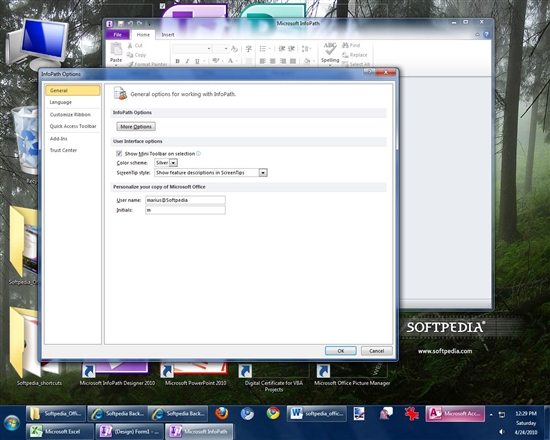Minimize the ribbon using the caret icon
Viewport: 550px width, 440px height.
477,34
